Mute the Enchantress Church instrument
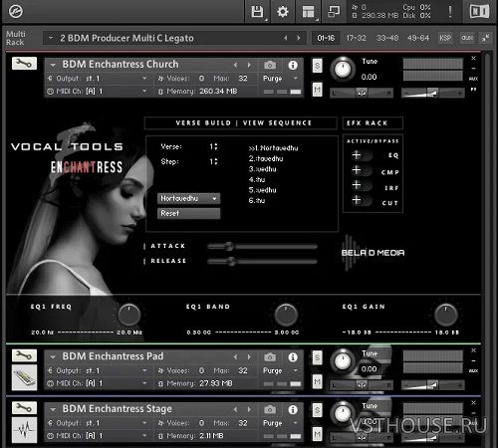 318,90
